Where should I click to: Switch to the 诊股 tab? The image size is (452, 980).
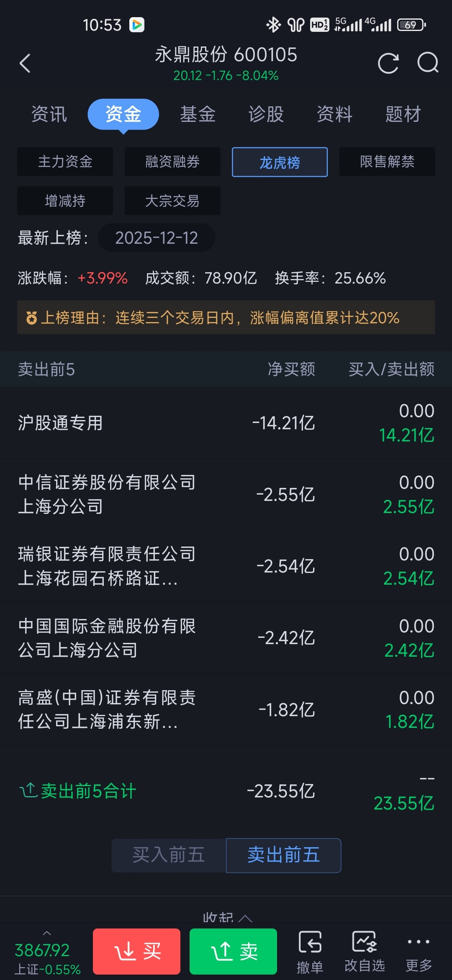coord(266,114)
